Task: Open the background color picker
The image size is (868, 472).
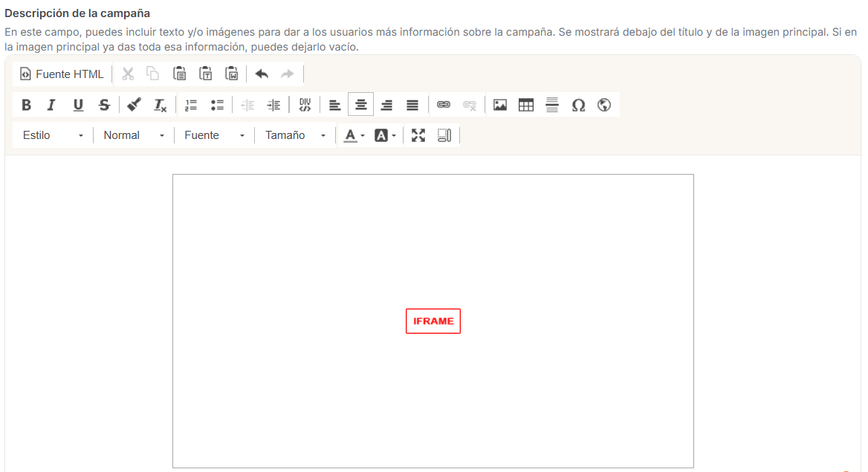Action: (385, 135)
